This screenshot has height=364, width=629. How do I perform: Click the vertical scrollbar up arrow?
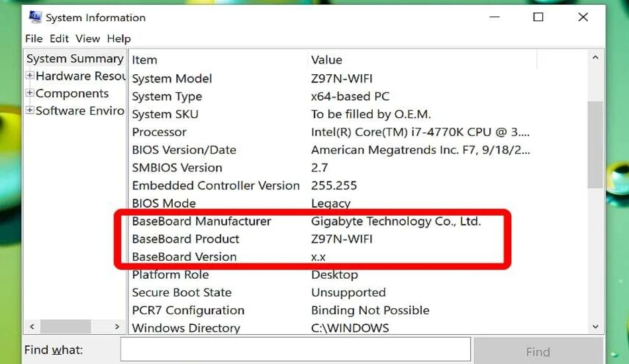(x=595, y=58)
